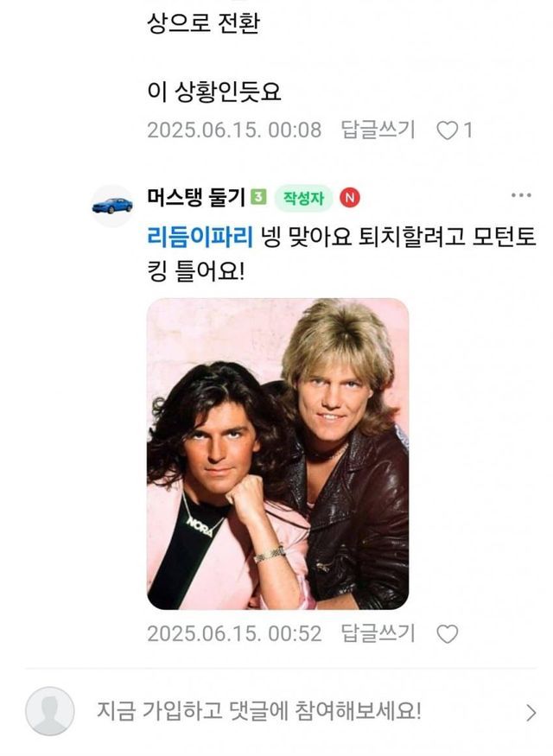Click the red N new-comment badge
Screen dimensions: 553x756
click(350, 198)
